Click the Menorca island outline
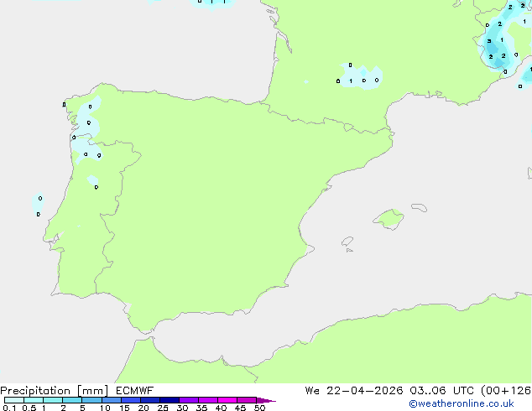 point(419,207)
